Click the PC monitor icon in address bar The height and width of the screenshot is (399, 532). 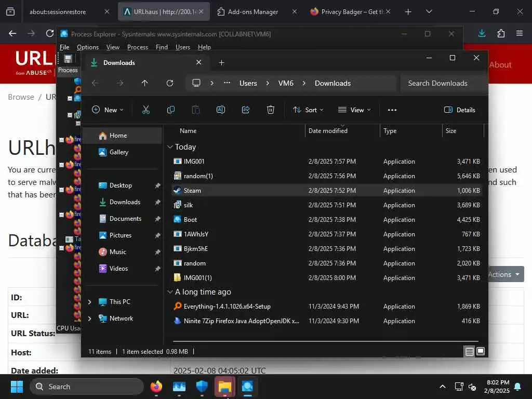click(x=196, y=83)
